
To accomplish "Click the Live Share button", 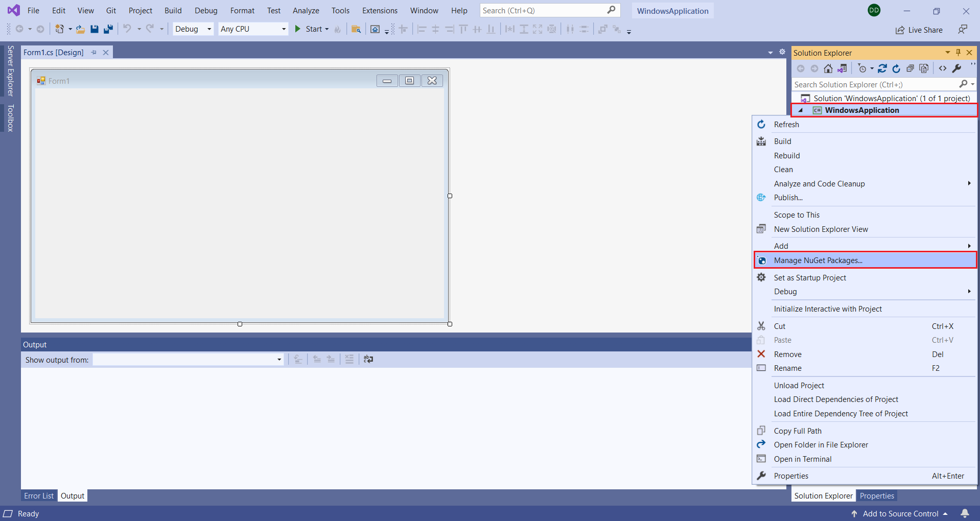I will 919,30.
